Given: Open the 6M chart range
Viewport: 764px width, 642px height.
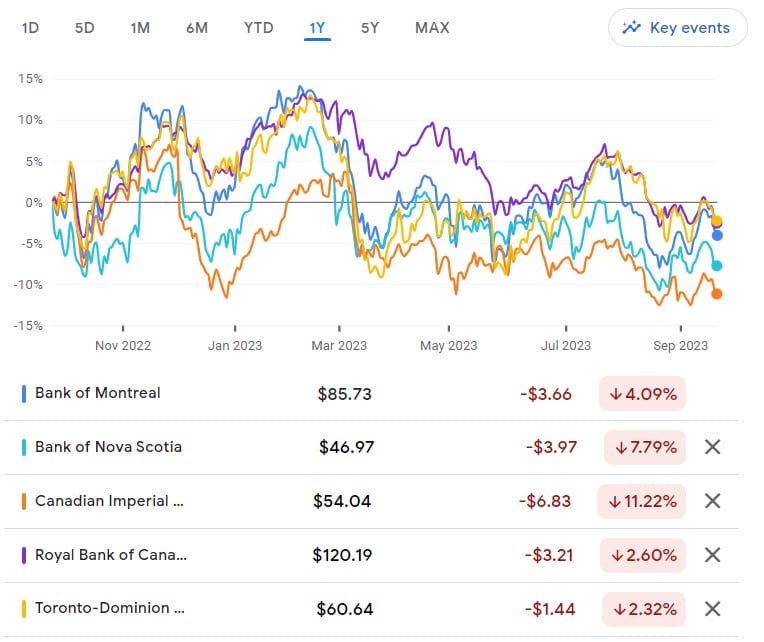Looking at the screenshot, I should tap(197, 28).
